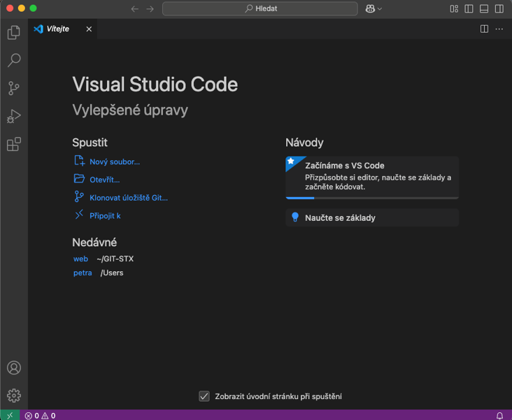Image resolution: width=512 pixels, height=420 pixels.
Task: Open the editor More Actions ellipsis menu
Action: coord(499,29)
